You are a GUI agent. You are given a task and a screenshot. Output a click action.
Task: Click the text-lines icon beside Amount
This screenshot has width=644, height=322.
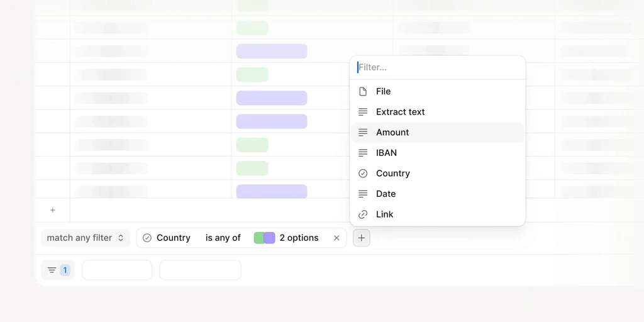(x=363, y=132)
